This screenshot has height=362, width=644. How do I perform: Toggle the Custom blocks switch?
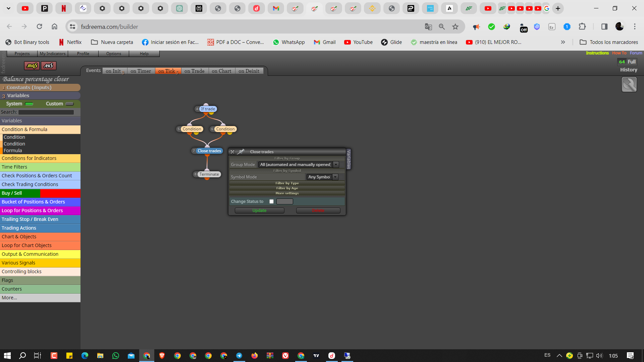tap(69, 104)
